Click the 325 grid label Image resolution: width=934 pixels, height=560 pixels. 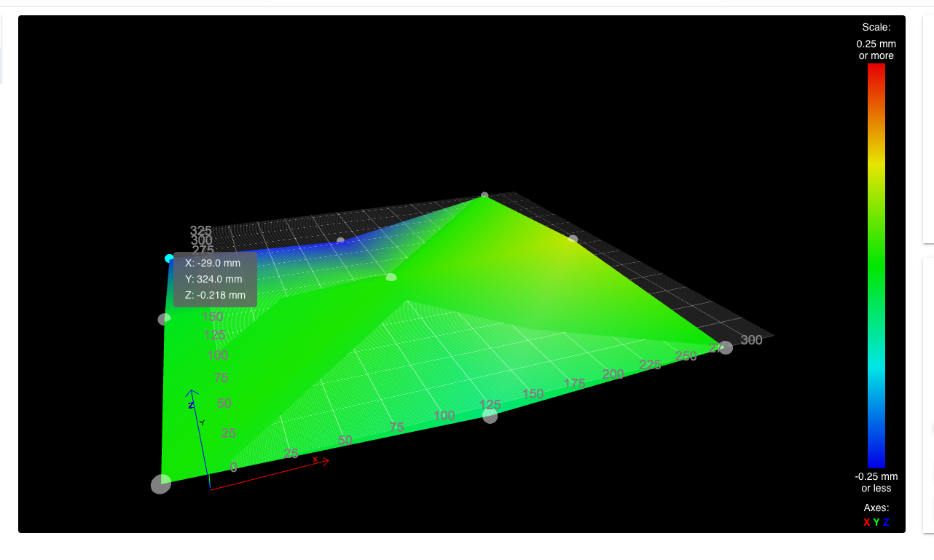pyautogui.click(x=201, y=231)
